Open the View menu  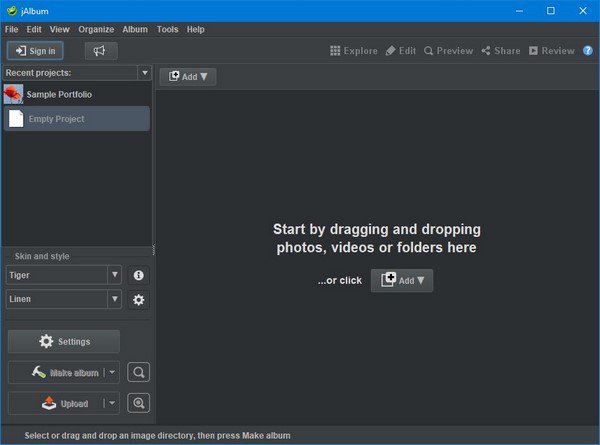point(59,29)
